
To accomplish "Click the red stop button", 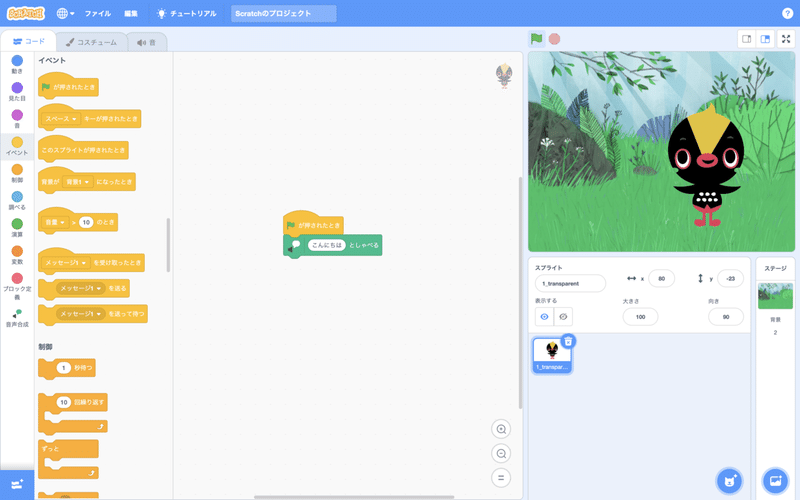I will click(555, 39).
